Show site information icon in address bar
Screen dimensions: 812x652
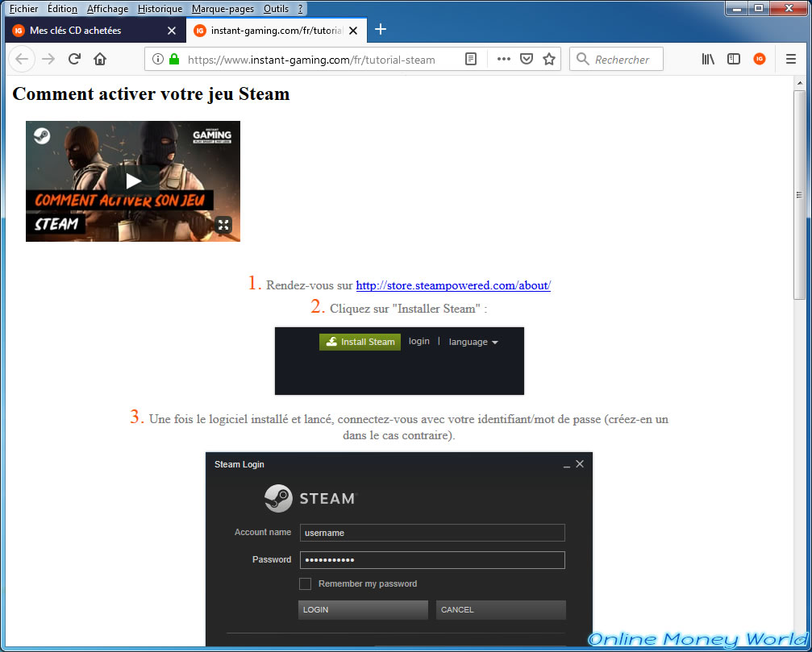(x=158, y=60)
